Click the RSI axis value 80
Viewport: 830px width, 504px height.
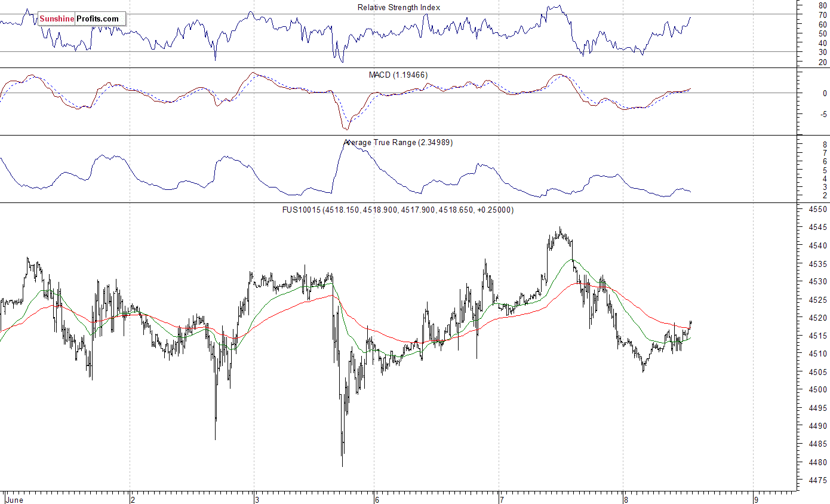point(823,5)
